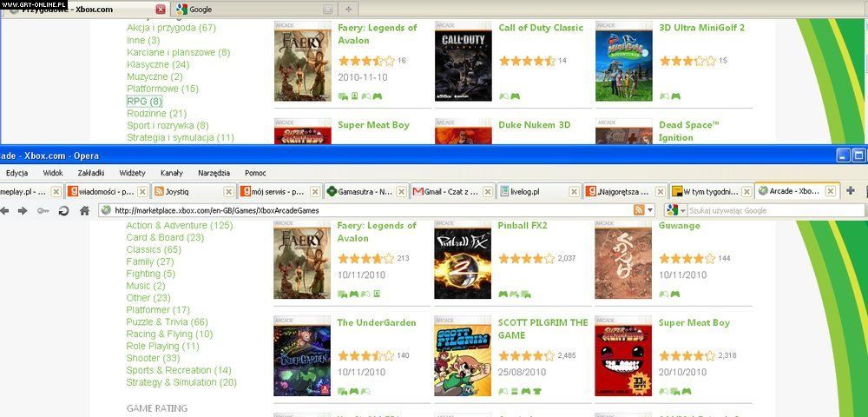The image size is (868, 417).
Task: Click the wand (password key) icon
Action: [x=43, y=210]
